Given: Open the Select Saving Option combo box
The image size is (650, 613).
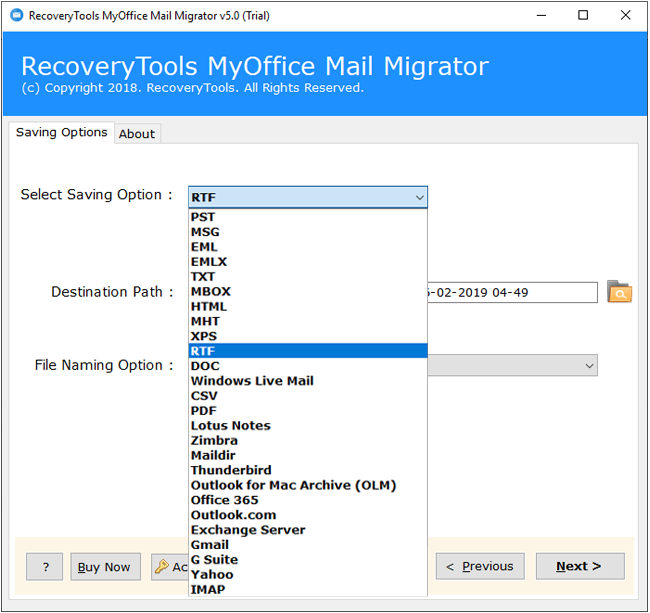Looking at the screenshot, I should (x=308, y=197).
